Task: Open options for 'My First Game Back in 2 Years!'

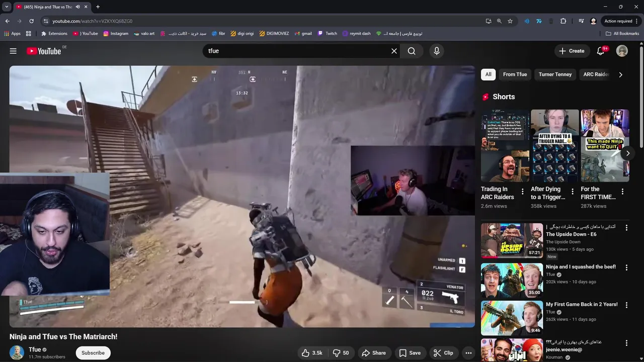Action: click(626, 305)
